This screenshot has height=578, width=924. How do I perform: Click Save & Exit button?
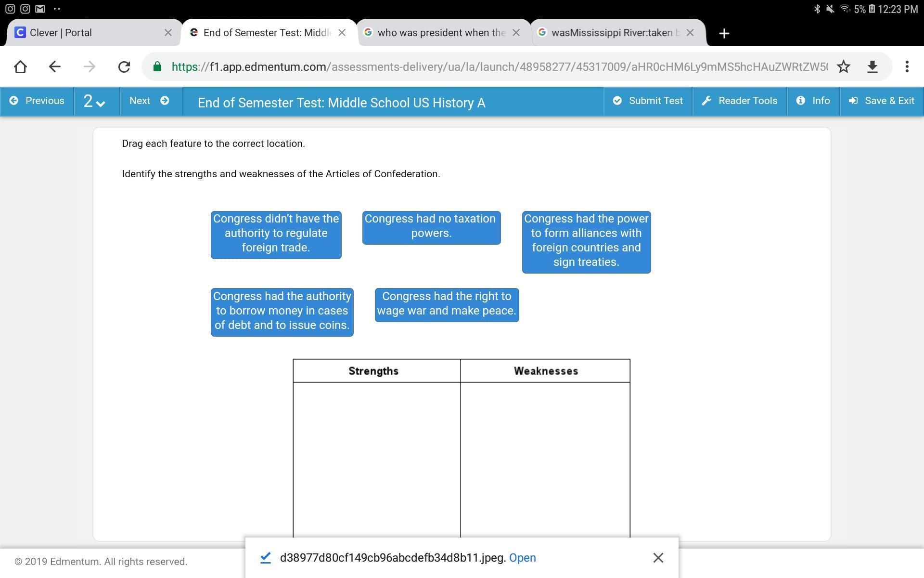(x=881, y=101)
